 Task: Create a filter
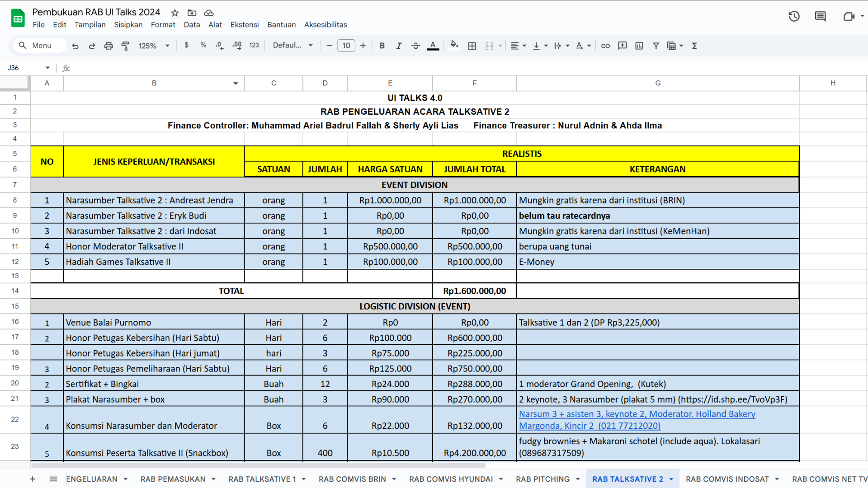point(656,46)
